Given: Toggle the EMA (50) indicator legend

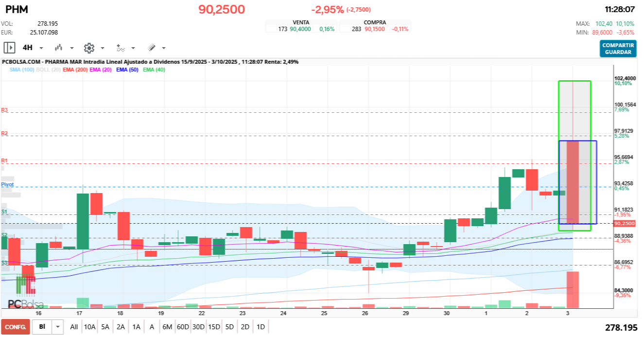Looking at the screenshot, I should pyautogui.click(x=128, y=70).
